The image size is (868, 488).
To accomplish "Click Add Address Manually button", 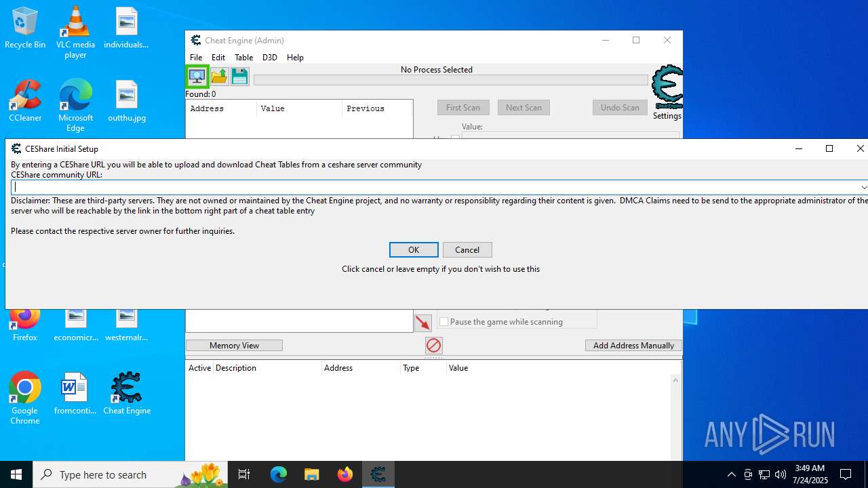I will (633, 346).
